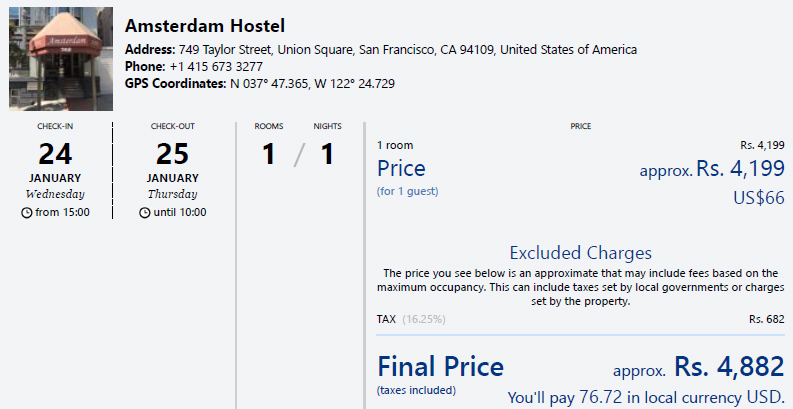This screenshot has height=409, width=793.
Task: Click the Final Price heading
Action: click(x=440, y=365)
